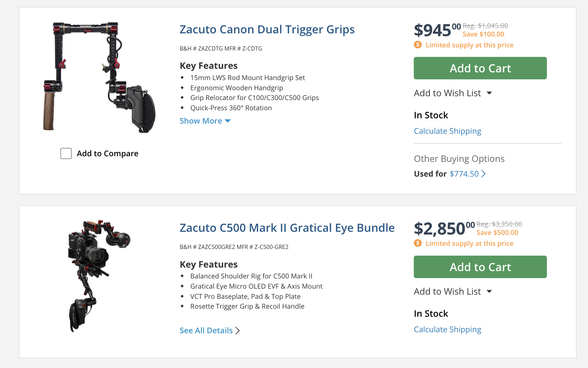Click the Dual Trigger Grips product image
The height and width of the screenshot is (368, 588).
point(99,77)
